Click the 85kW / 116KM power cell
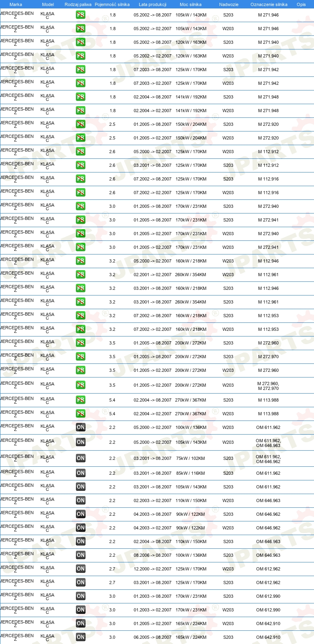 tap(191, 473)
